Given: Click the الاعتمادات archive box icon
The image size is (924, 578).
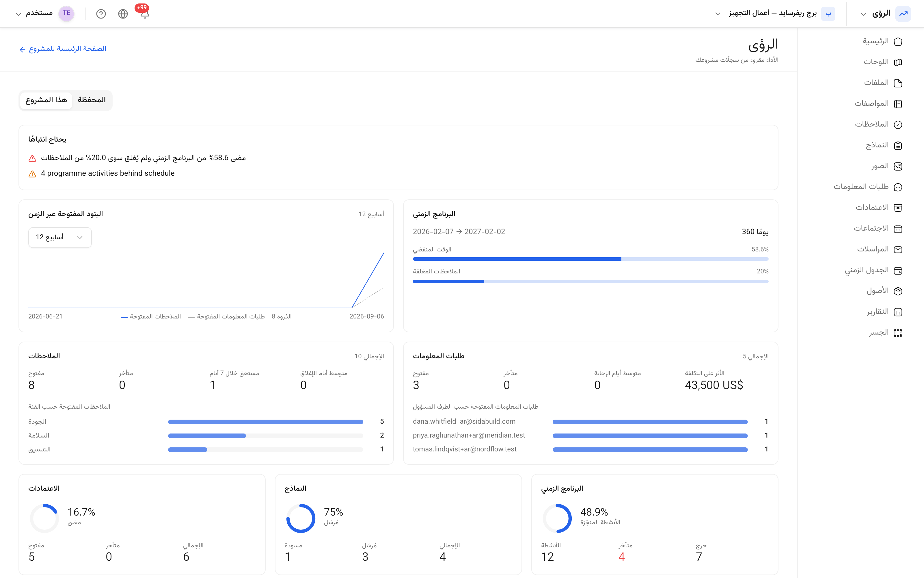Looking at the screenshot, I should tap(898, 208).
